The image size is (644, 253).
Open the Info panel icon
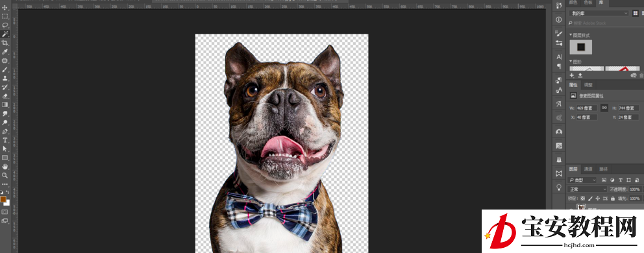coord(558,19)
